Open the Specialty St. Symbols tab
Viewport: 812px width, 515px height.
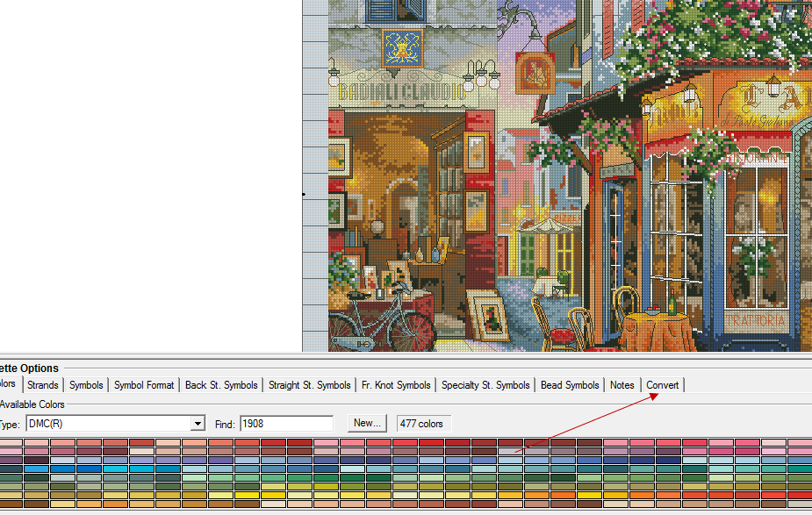(x=485, y=385)
